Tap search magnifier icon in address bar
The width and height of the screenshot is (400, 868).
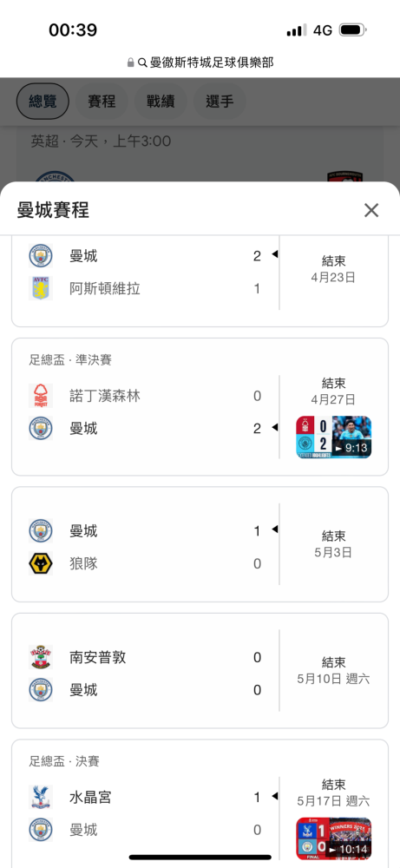coord(142,62)
